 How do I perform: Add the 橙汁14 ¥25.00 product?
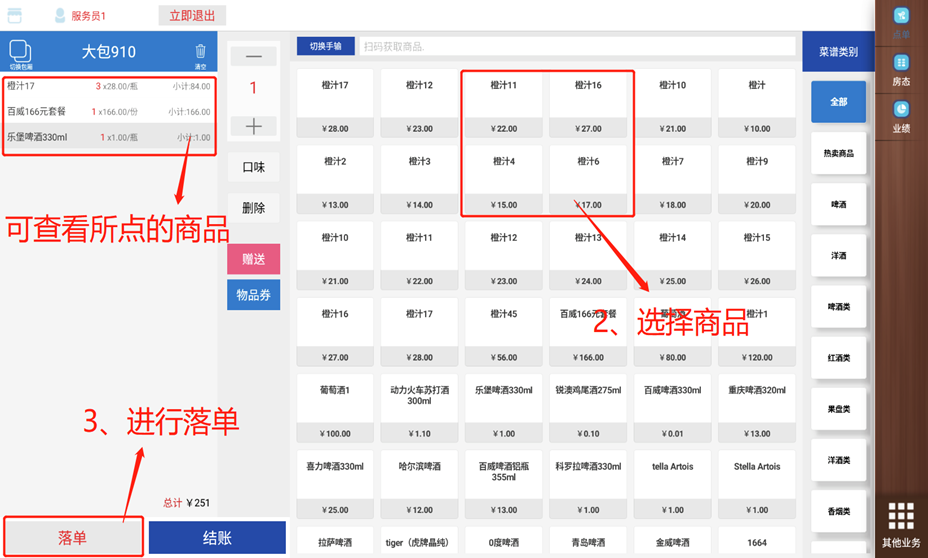(x=672, y=256)
